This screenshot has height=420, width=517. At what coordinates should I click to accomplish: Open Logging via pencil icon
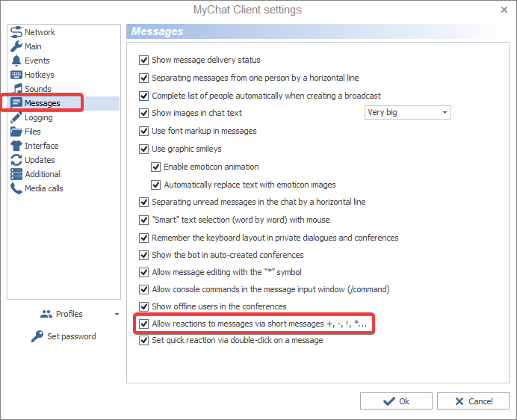point(16,117)
